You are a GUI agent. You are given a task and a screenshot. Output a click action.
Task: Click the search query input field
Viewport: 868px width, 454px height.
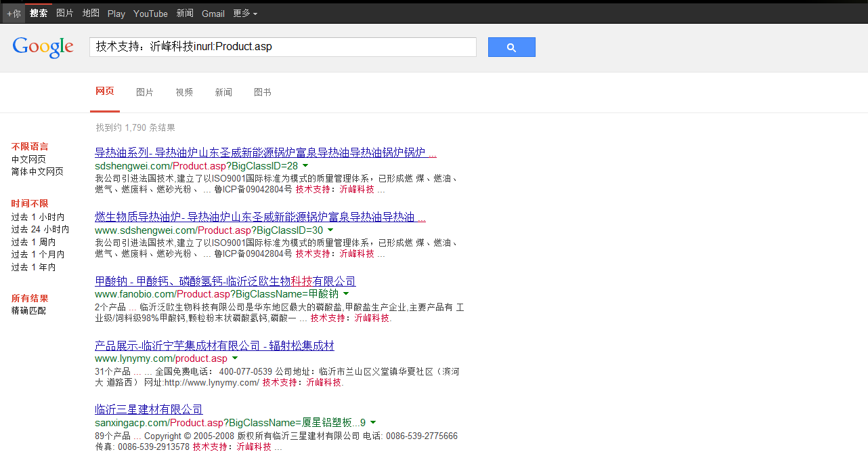[282, 47]
